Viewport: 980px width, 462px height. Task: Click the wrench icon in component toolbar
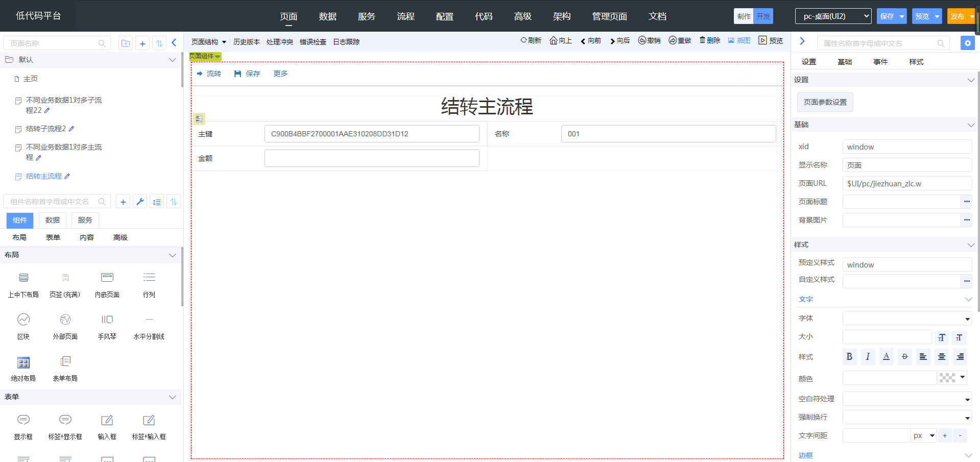(139, 202)
